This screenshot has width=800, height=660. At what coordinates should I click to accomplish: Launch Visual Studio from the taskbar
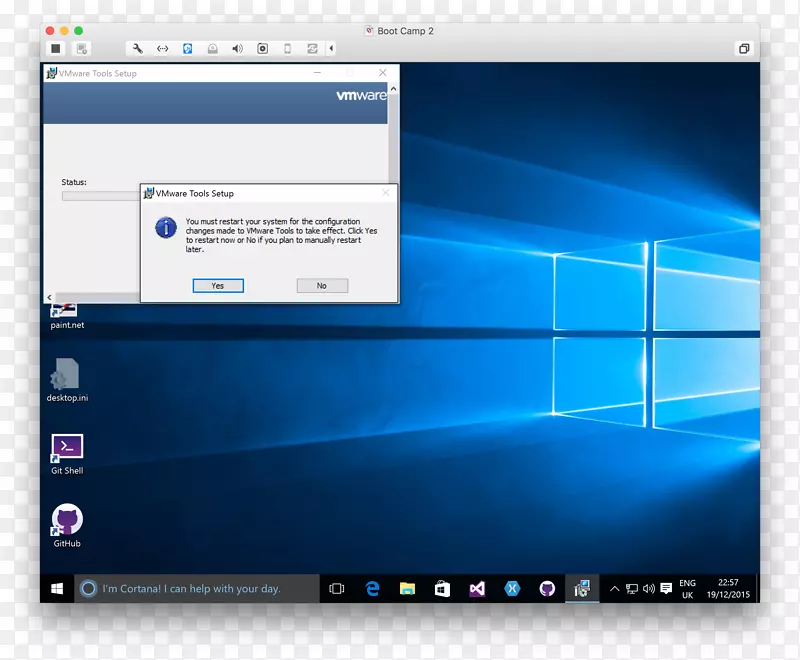pos(476,588)
